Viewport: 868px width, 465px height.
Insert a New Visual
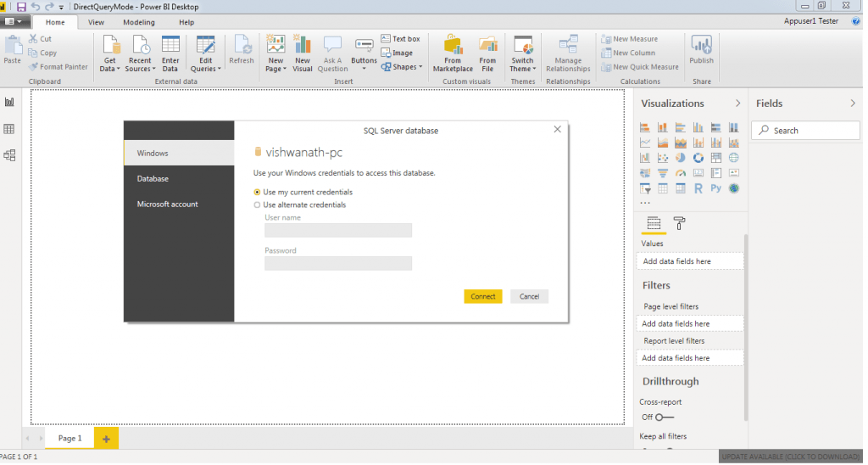tap(303, 53)
